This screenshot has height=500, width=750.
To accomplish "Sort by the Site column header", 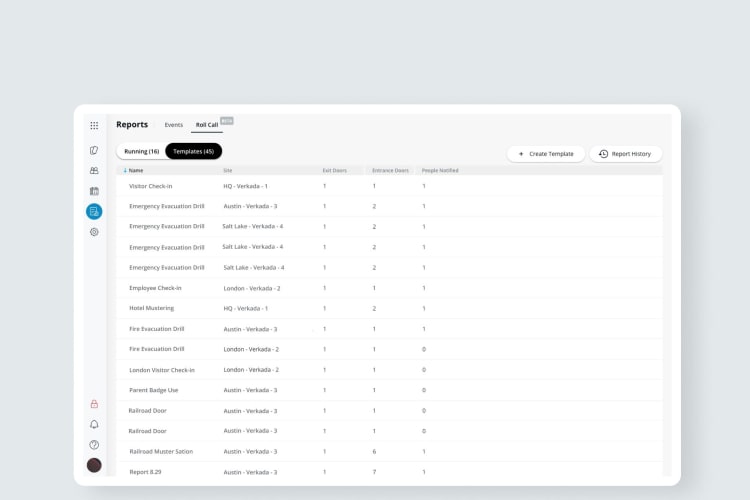I will (228, 170).
